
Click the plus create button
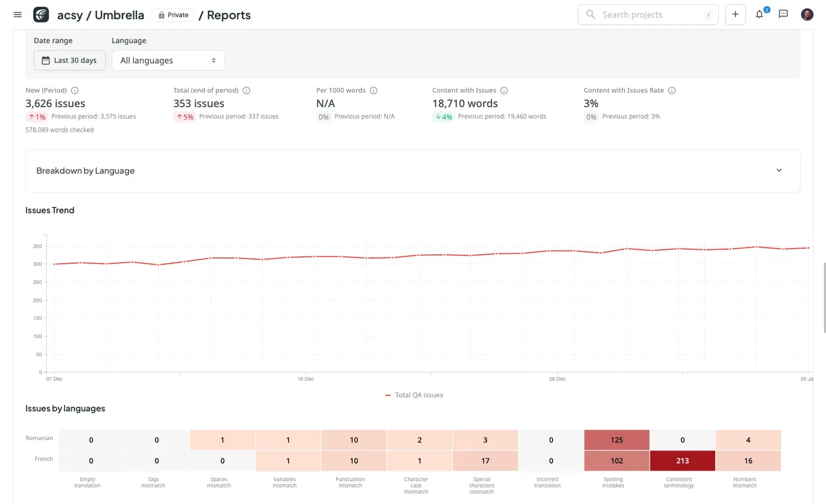(x=735, y=15)
